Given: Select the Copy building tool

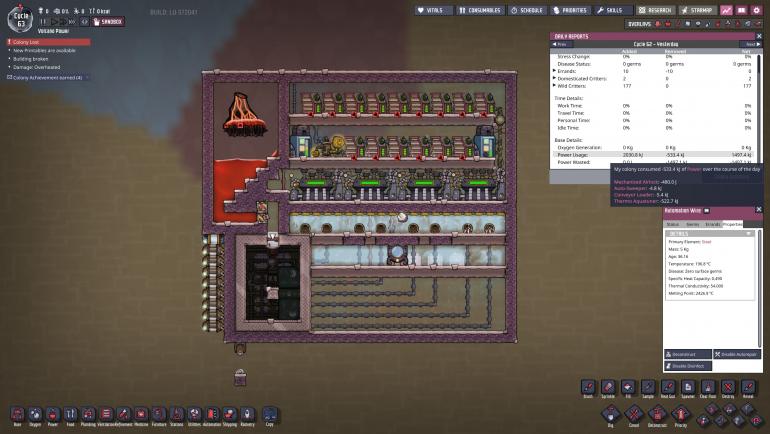Looking at the screenshot, I should click(270, 414).
